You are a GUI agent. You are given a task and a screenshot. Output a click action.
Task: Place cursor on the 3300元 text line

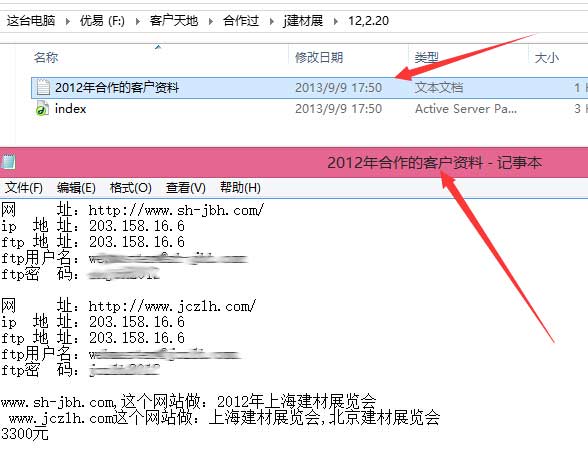(25, 434)
